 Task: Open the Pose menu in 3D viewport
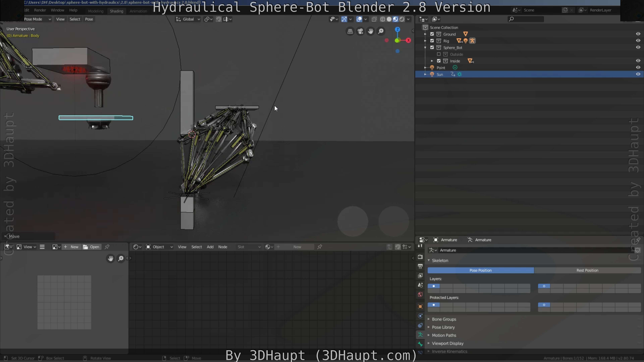[89, 19]
